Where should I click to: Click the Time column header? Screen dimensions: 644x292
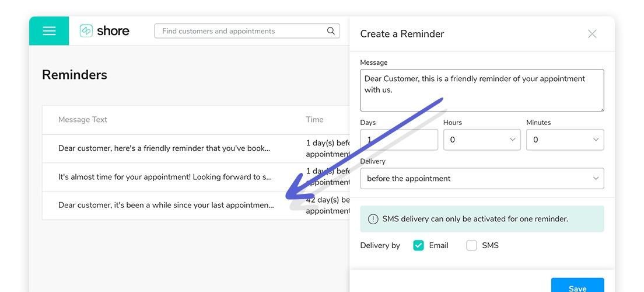[x=314, y=120]
